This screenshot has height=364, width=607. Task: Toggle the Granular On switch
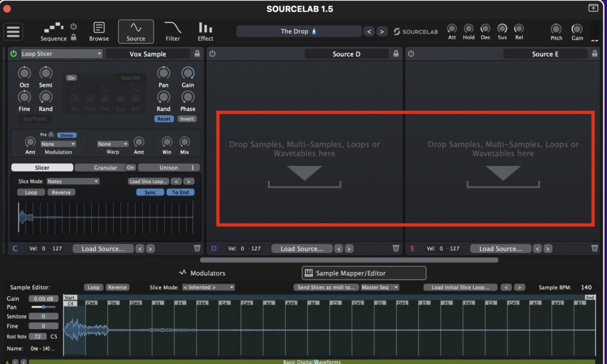[130, 167]
